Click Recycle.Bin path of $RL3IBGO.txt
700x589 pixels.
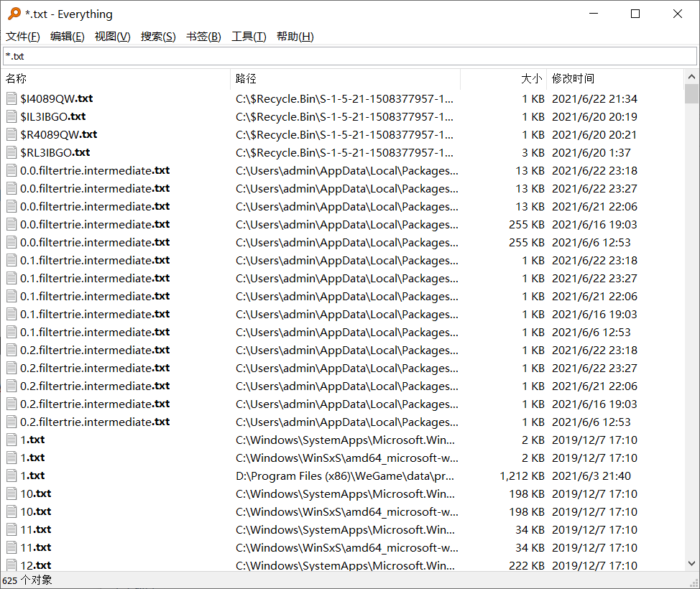click(344, 152)
